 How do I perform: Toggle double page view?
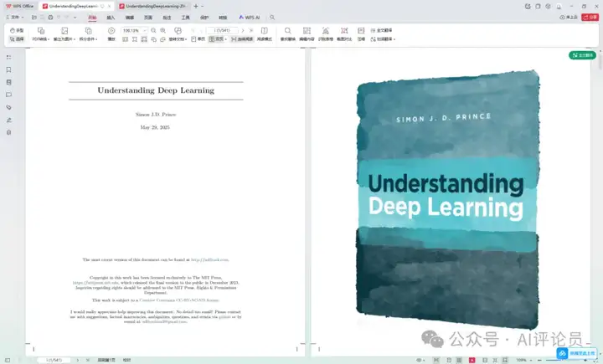(216, 39)
